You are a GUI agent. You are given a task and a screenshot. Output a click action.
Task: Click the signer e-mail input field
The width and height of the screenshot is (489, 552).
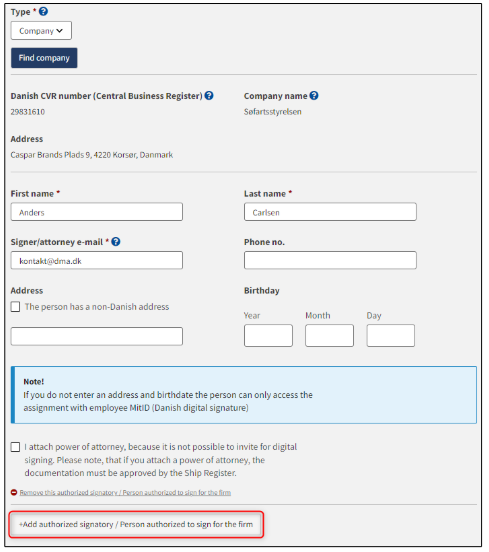point(97,261)
